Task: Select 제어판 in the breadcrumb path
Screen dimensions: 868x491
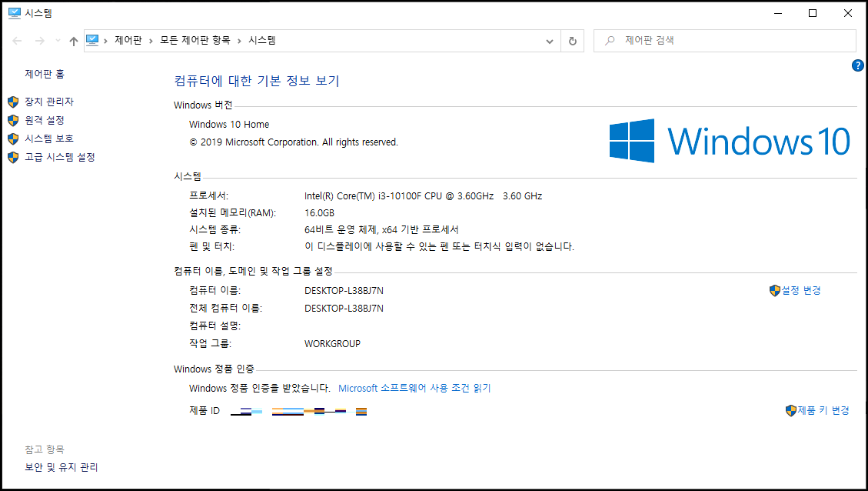Action: 128,41
